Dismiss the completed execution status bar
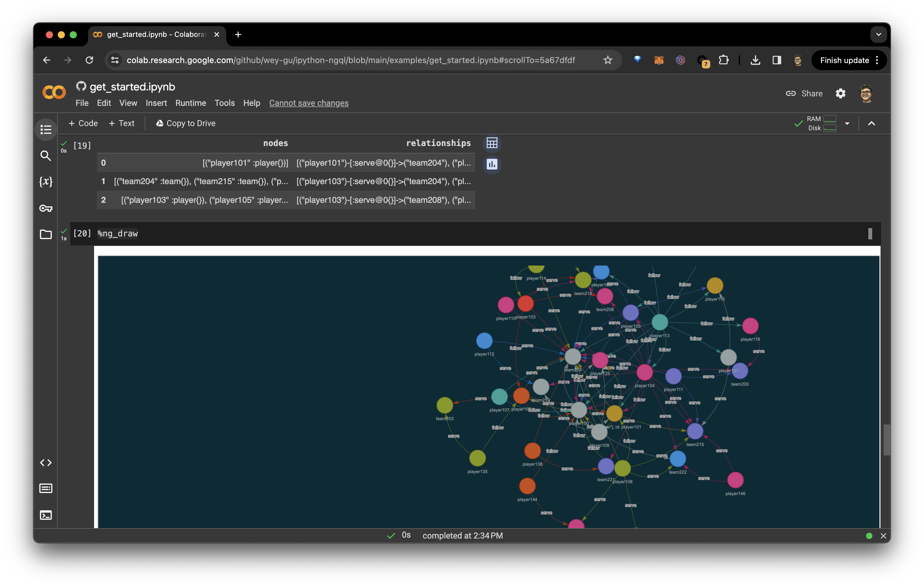 [x=883, y=536]
